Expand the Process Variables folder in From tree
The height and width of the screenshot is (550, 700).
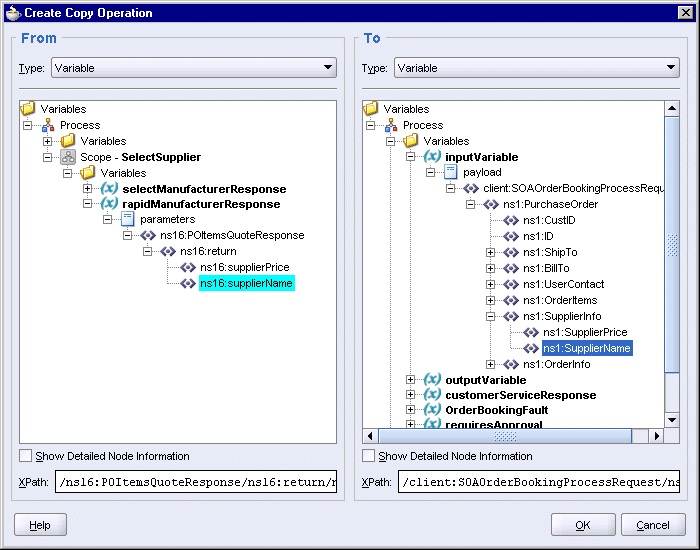click(x=47, y=142)
